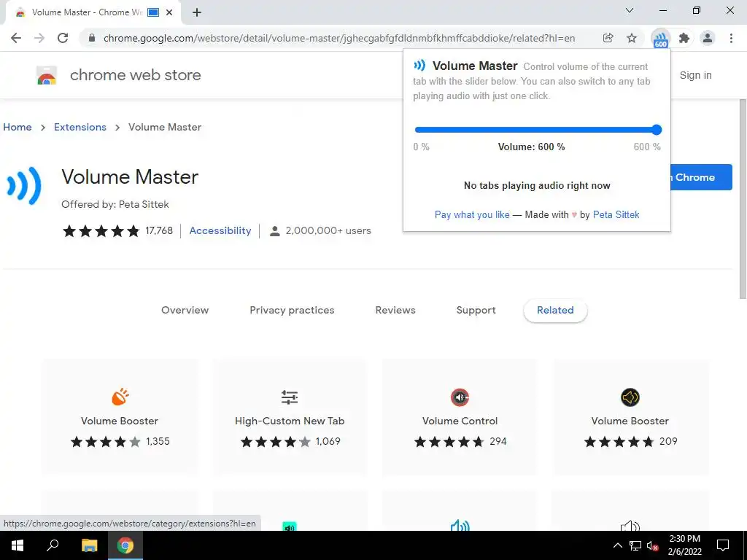Open the Chrome profile avatar
This screenshot has width=747, height=560.
[x=708, y=38]
